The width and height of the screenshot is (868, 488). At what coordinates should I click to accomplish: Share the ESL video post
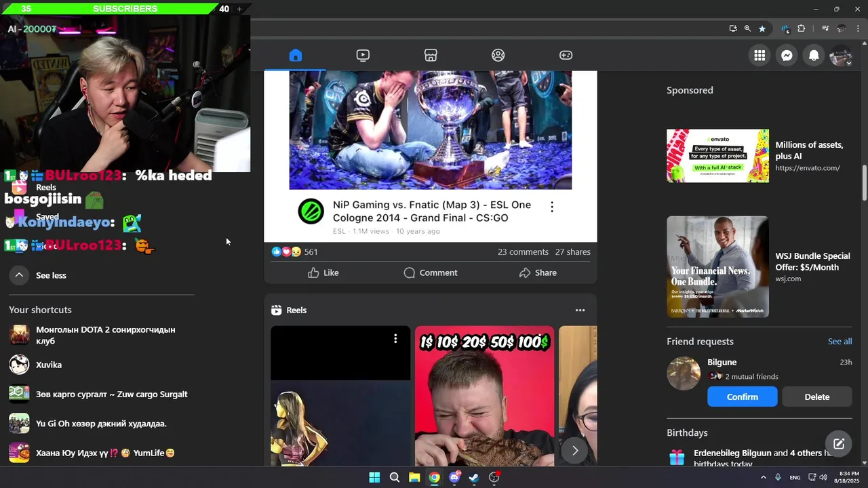pos(538,272)
